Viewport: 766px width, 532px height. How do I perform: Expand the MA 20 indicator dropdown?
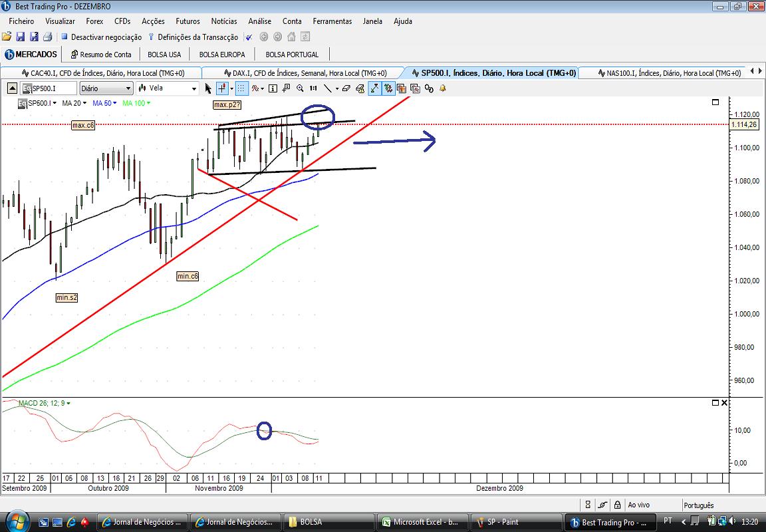[x=84, y=103]
